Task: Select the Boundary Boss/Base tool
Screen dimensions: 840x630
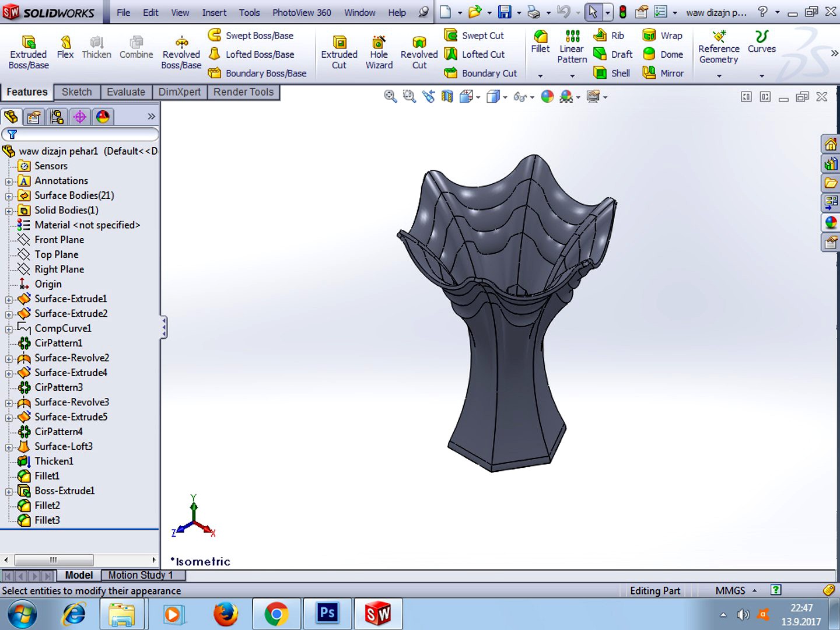Action: [x=257, y=73]
